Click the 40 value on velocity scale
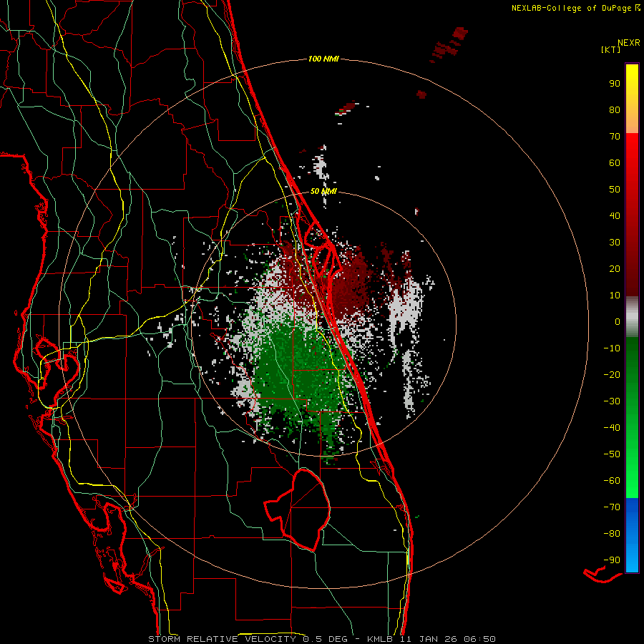This screenshot has height=644, width=644. [x=615, y=216]
